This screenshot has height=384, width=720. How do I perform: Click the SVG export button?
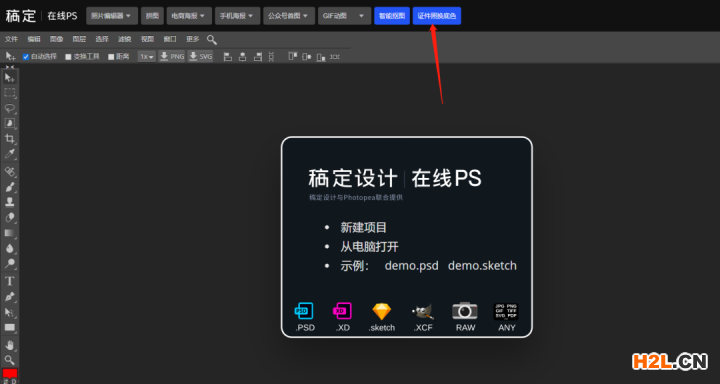tap(201, 56)
